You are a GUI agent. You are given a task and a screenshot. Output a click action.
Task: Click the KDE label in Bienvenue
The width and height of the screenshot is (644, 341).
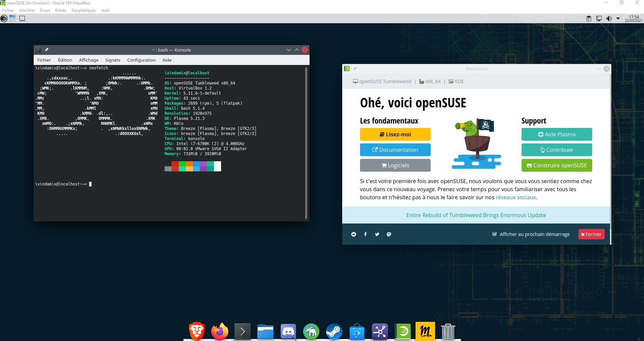point(456,81)
